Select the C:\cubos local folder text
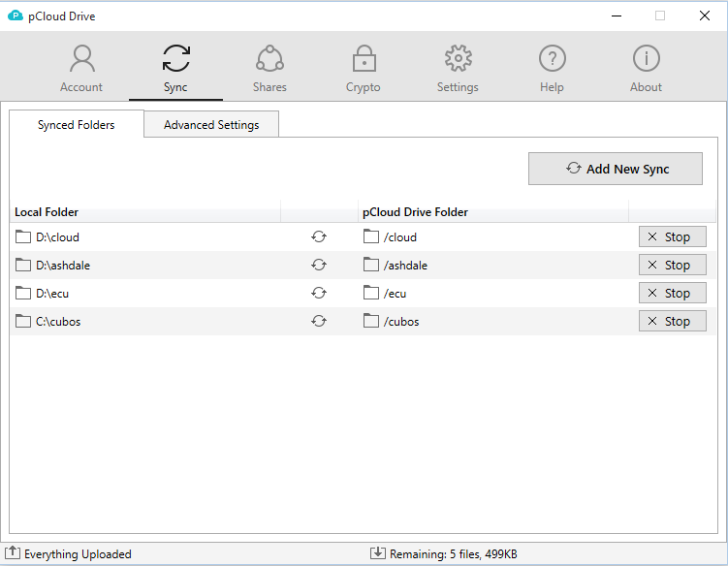This screenshot has width=728, height=566. coord(58,322)
